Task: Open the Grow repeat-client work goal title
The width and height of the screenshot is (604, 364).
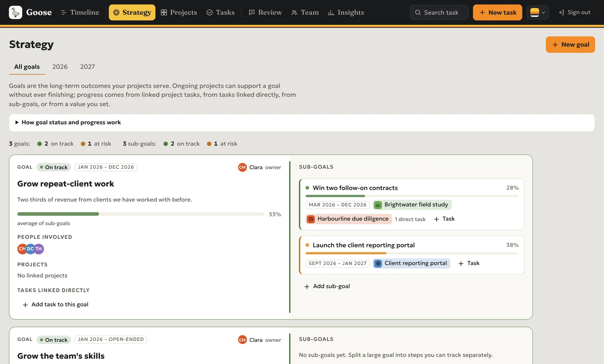Action: tap(66, 184)
